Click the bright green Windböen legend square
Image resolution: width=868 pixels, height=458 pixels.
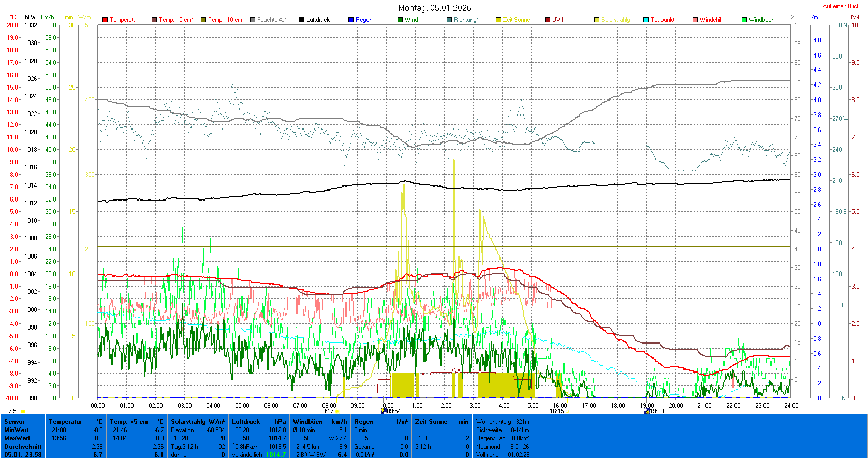(744, 20)
